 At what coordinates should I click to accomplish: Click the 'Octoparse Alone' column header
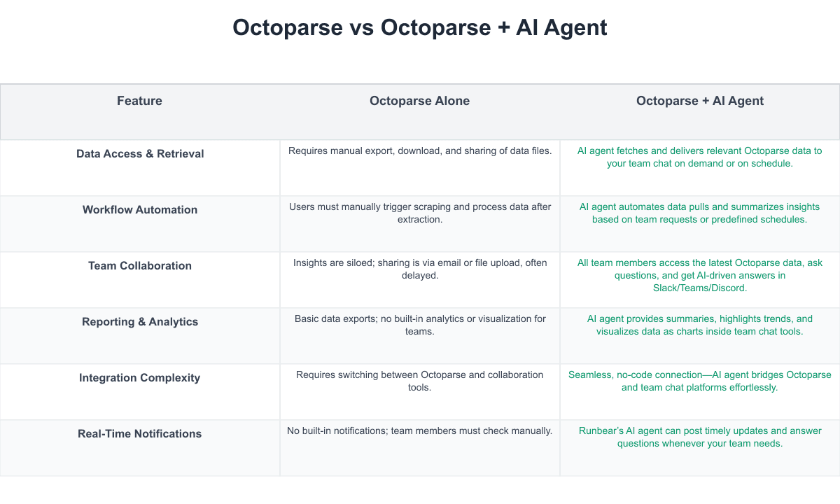[x=419, y=101]
